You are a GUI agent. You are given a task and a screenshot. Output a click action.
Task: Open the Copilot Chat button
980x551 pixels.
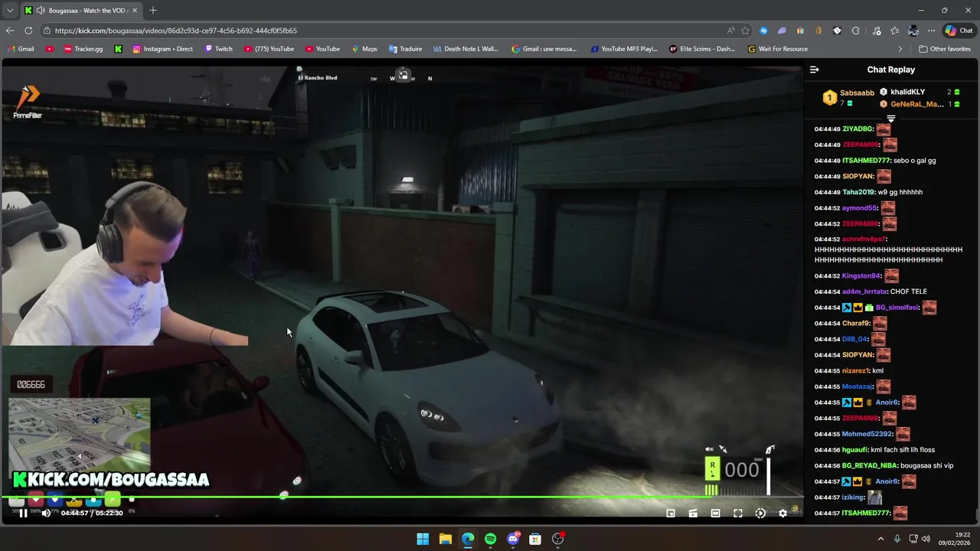click(x=959, y=31)
